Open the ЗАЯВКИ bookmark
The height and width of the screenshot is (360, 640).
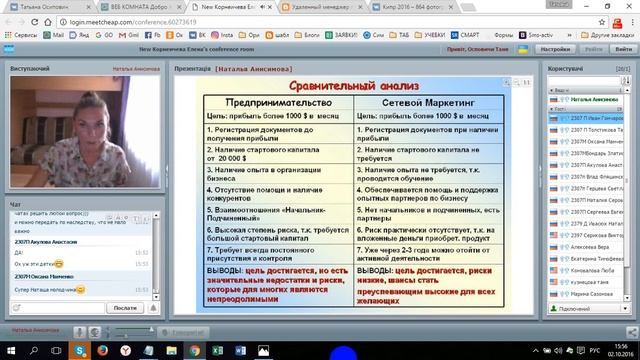coord(341,35)
